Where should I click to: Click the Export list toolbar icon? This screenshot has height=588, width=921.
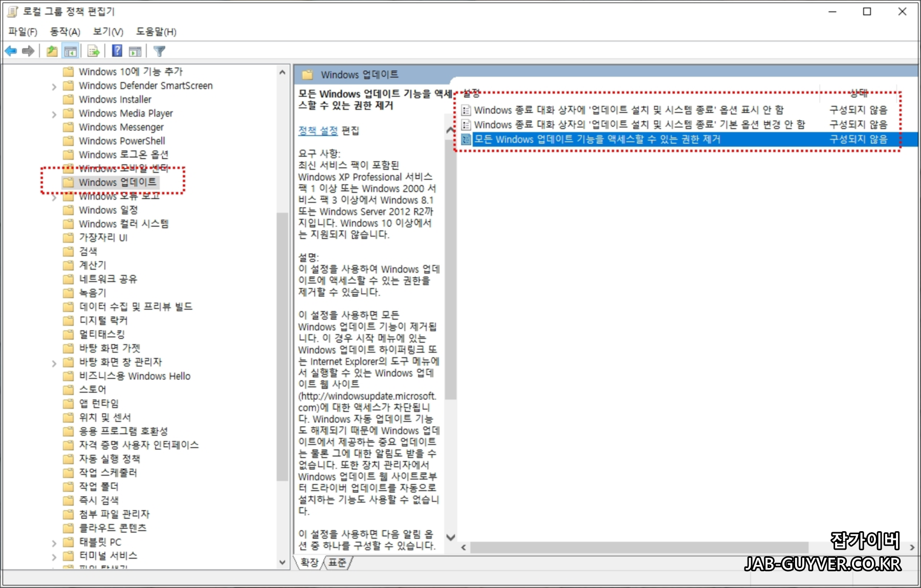(94, 51)
